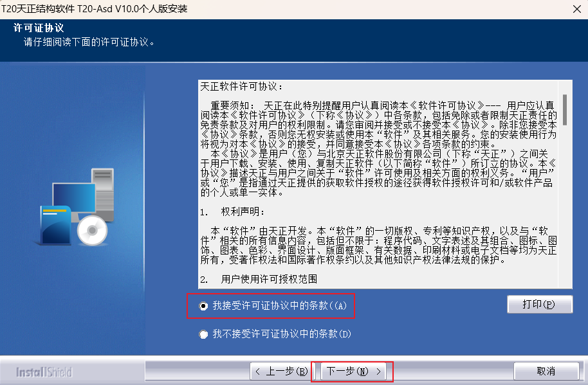Click the 下一步(N) button
Screen dimensions: 588x385
[353, 371]
